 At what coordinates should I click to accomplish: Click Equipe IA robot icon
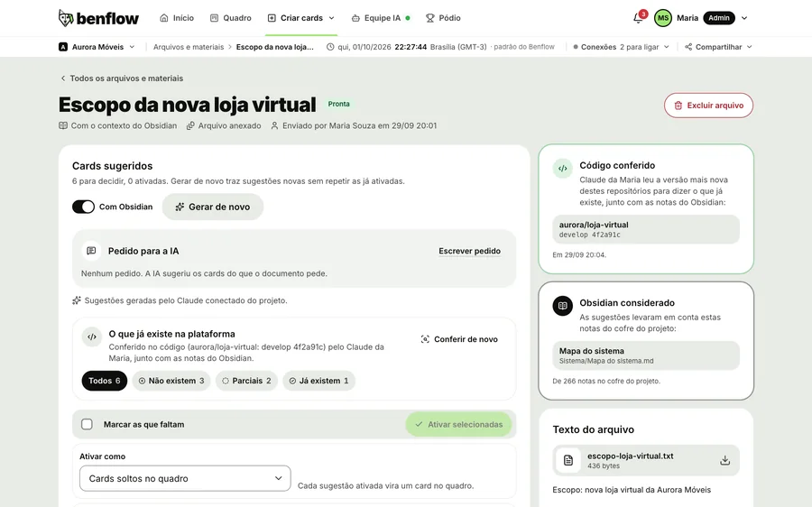[x=355, y=18]
